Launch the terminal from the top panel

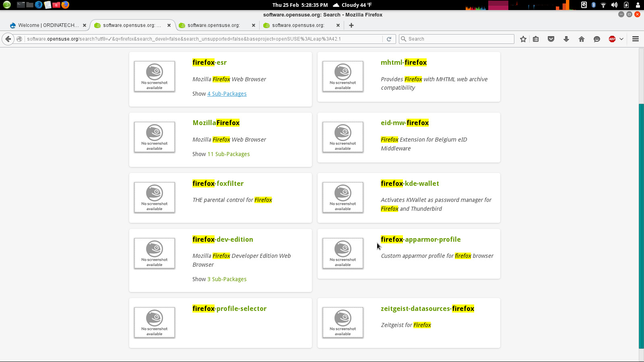coord(21,5)
